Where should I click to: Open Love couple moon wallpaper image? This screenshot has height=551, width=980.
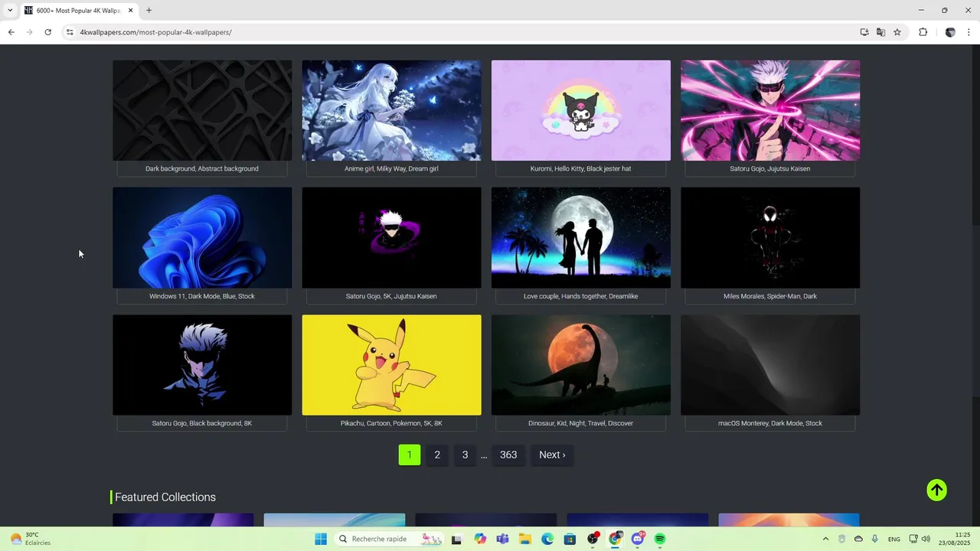coord(581,238)
